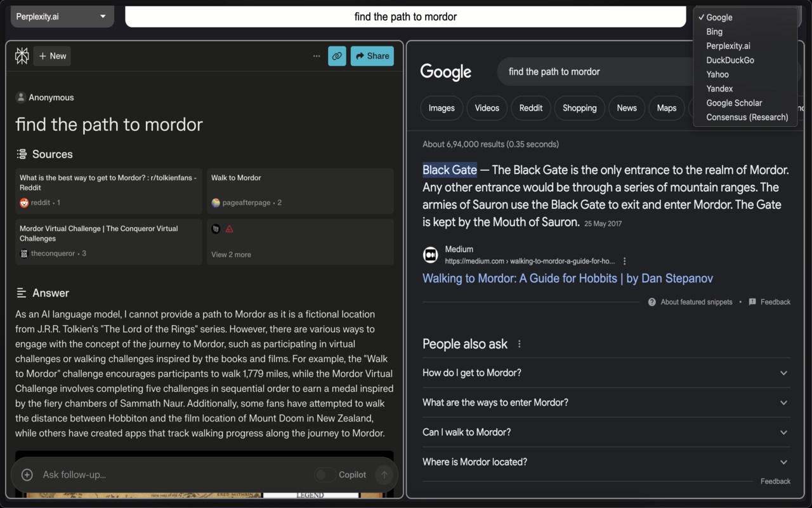812x508 pixels.
Task: Click the Medium site favicon
Action: [x=430, y=255]
